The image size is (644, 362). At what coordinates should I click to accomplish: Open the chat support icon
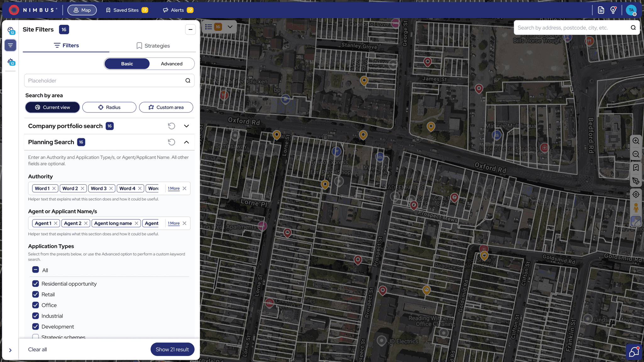[634, 352]
